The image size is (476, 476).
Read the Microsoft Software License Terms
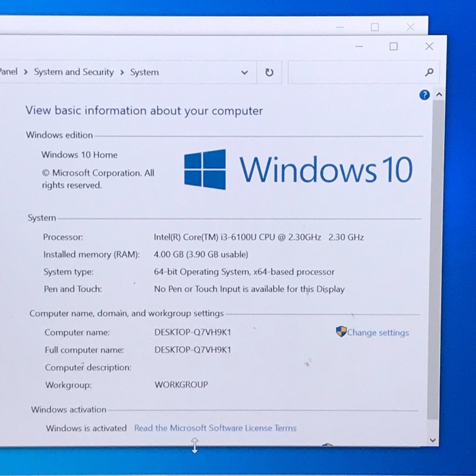pyautogui.click(x=215, y=428)
